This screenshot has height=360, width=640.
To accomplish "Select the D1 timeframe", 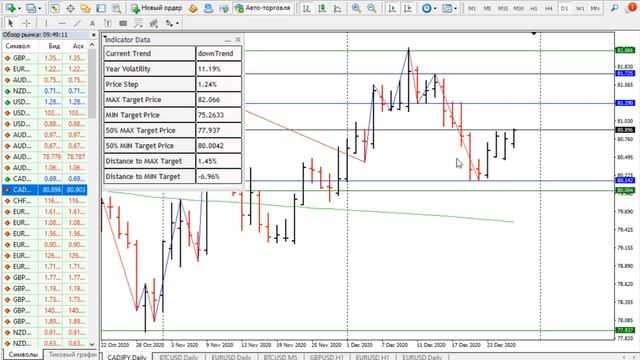I will tap(564, 8).
